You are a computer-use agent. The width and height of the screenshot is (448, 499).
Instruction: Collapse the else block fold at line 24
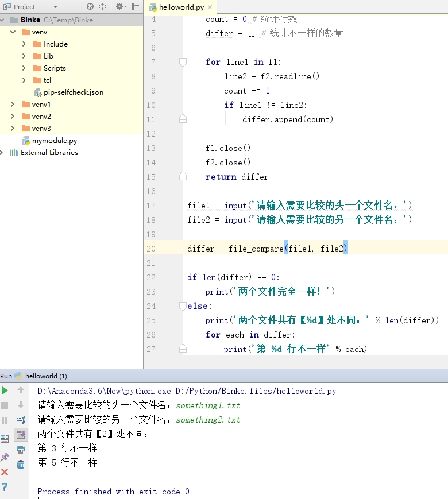coord(183,306)
